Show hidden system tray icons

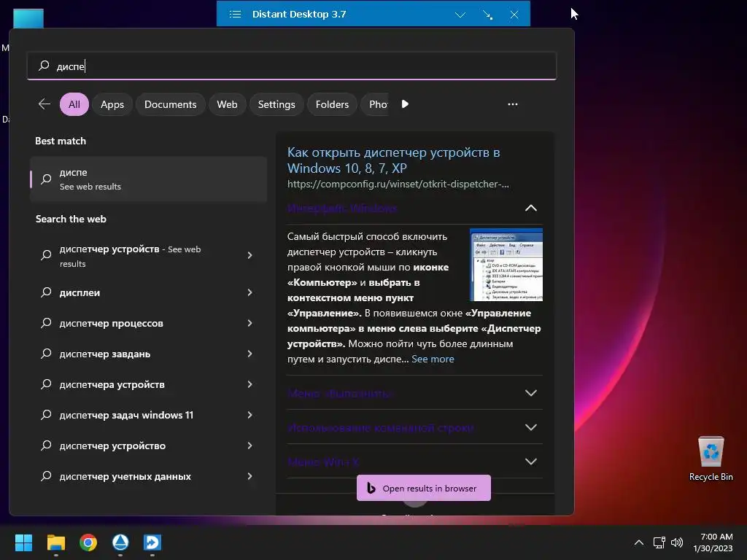click(x=639, y=542)
